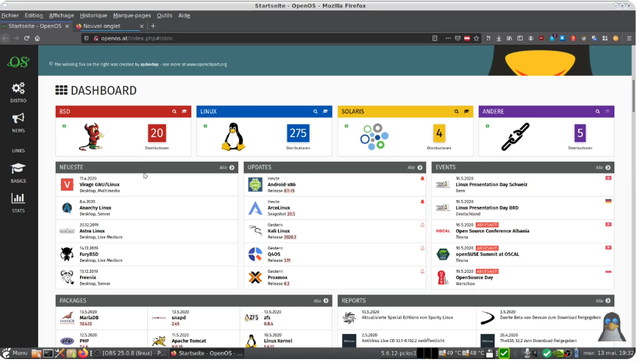
Task: Click the BSD daemon mascot image
Action: point(92,137)
